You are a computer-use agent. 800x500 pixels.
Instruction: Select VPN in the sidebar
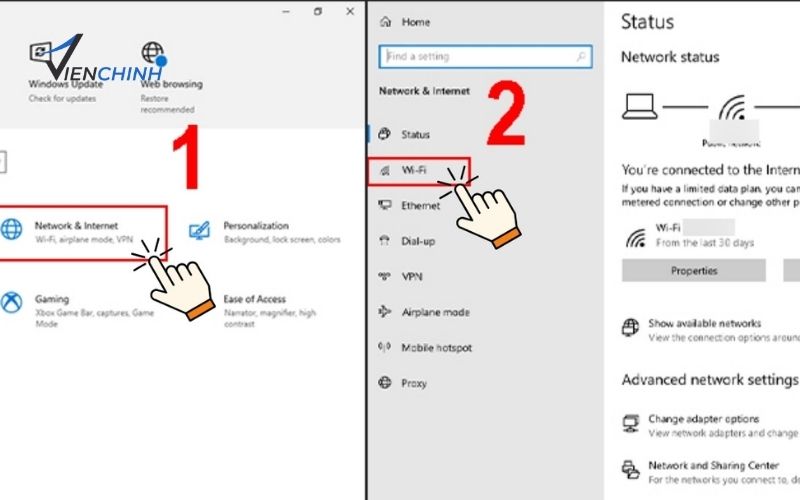[x=401, y=277]
